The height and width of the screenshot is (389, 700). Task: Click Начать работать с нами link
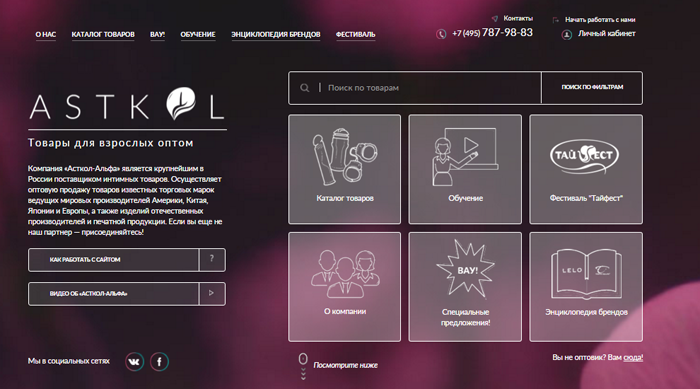click(x=600, y=20)
